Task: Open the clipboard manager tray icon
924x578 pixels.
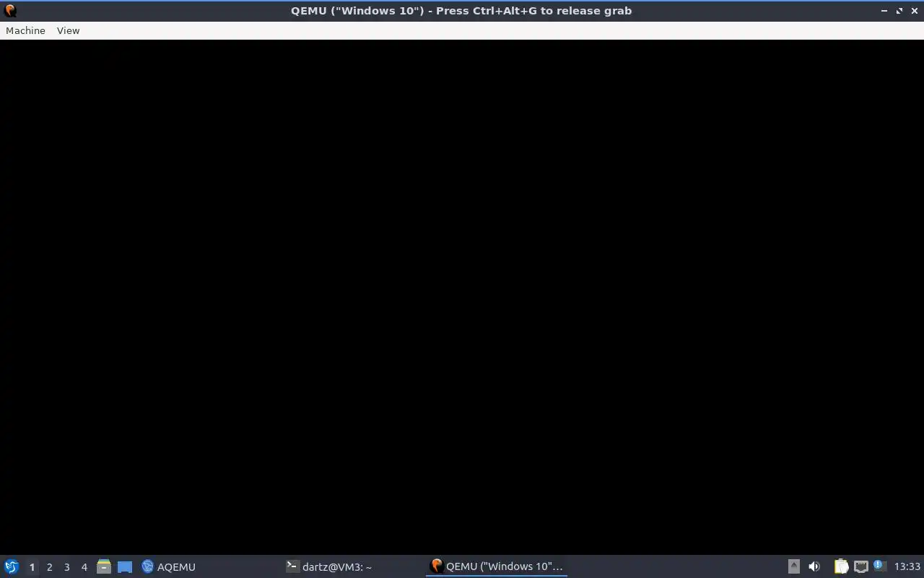Action: tap(841, 566)
